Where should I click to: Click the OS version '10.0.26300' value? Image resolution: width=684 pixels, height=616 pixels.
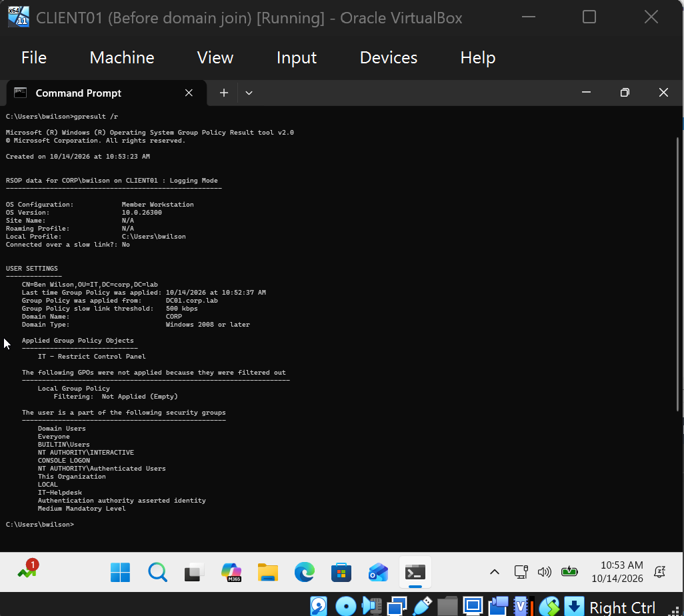click(x=142, y=213)
